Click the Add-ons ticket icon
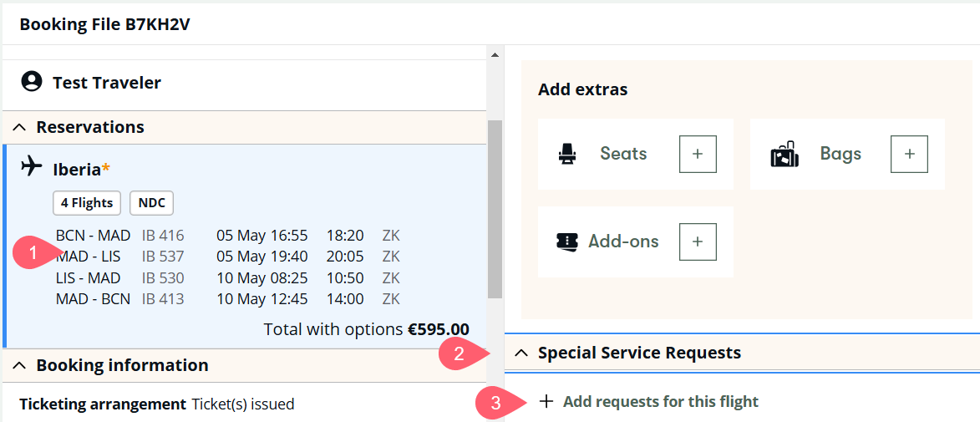The image size is (980, 422). pos(567,242)
